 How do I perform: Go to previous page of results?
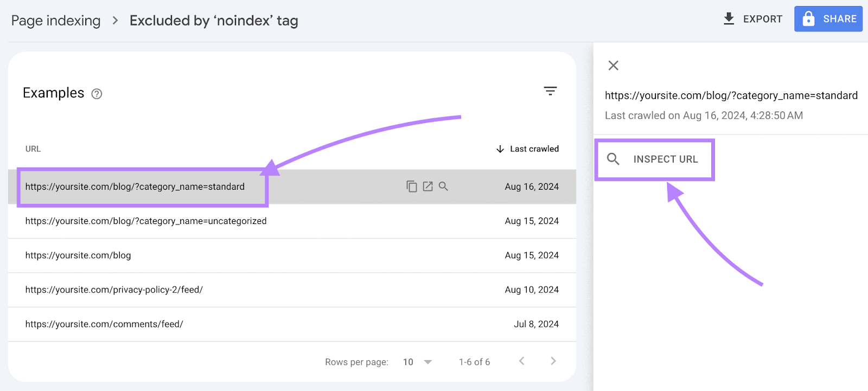pos(521,361)
